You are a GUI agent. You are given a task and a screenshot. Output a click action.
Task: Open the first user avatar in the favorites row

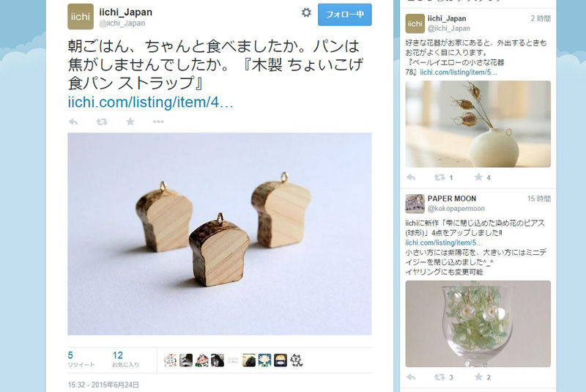tap(170, 360)
